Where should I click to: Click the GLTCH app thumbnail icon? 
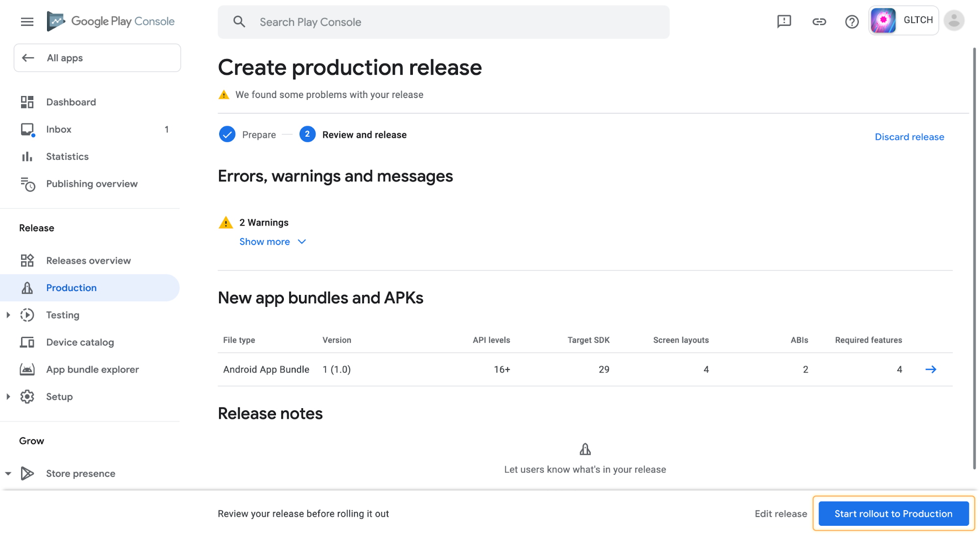[883, 21]
